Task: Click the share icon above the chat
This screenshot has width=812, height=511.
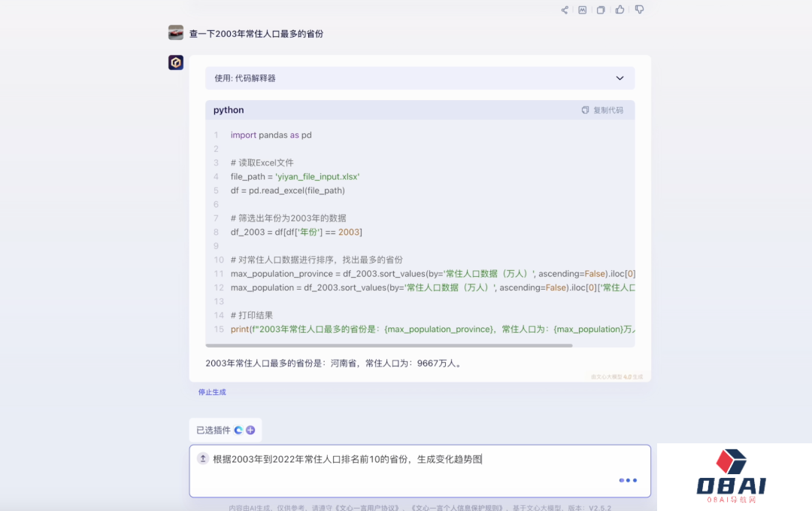Action: click(x=565, y=10)
